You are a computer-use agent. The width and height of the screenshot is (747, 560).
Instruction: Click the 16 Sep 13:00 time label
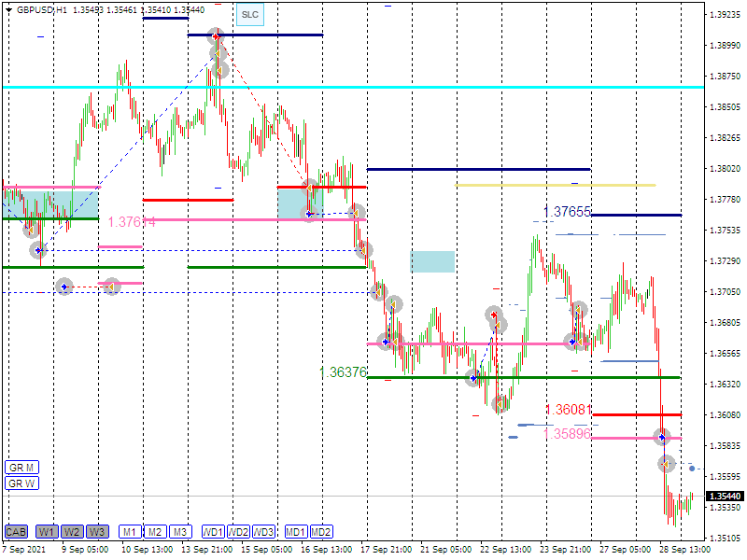[326, 550]
